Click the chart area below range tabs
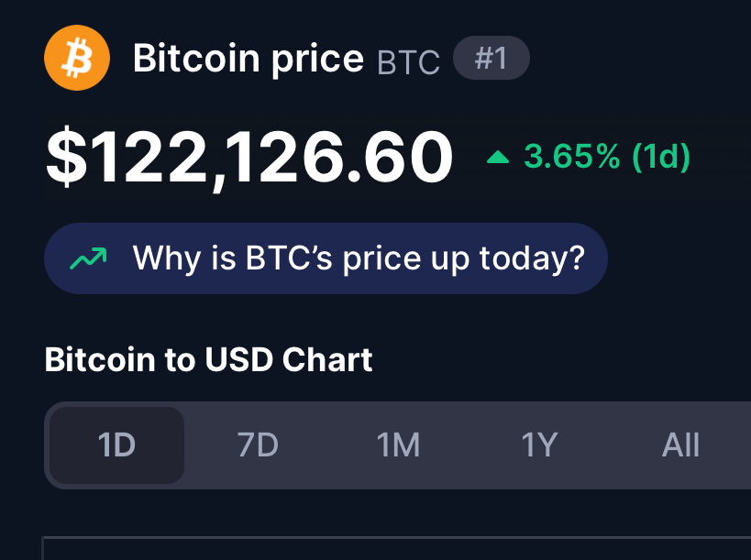This screenshot has width=751, height=560. click(396, 548)
